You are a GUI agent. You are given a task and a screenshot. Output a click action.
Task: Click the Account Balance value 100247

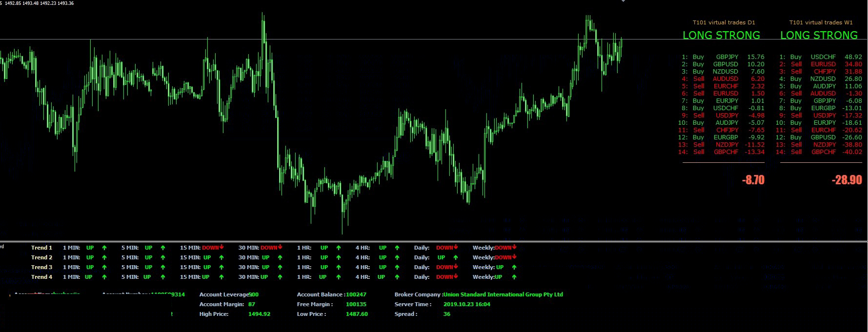point(356,294)
